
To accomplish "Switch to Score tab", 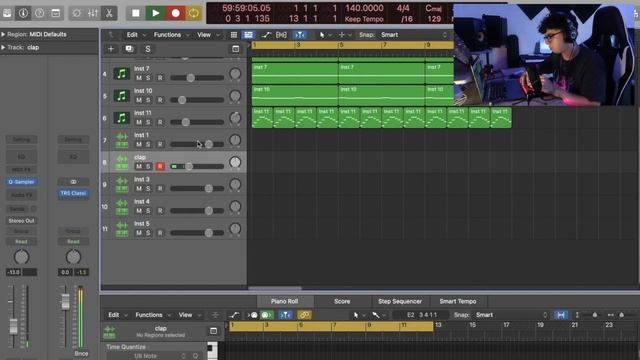I will tap(342, 302).
